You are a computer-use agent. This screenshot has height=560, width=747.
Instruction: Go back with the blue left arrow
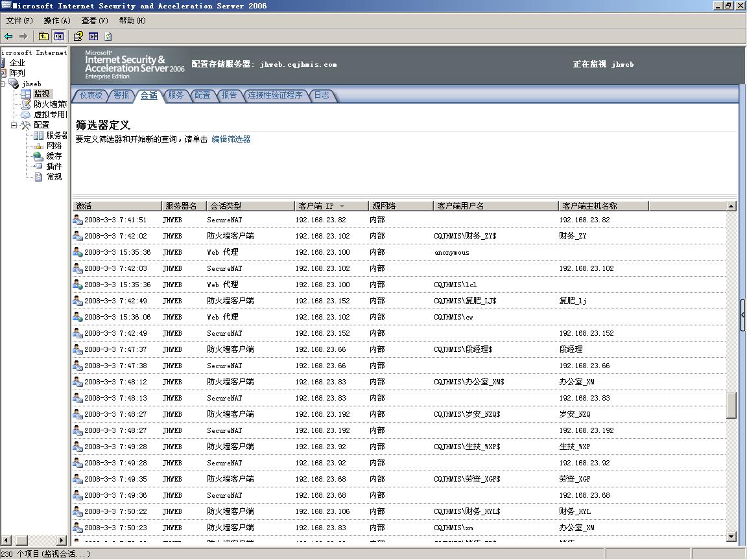8,36
